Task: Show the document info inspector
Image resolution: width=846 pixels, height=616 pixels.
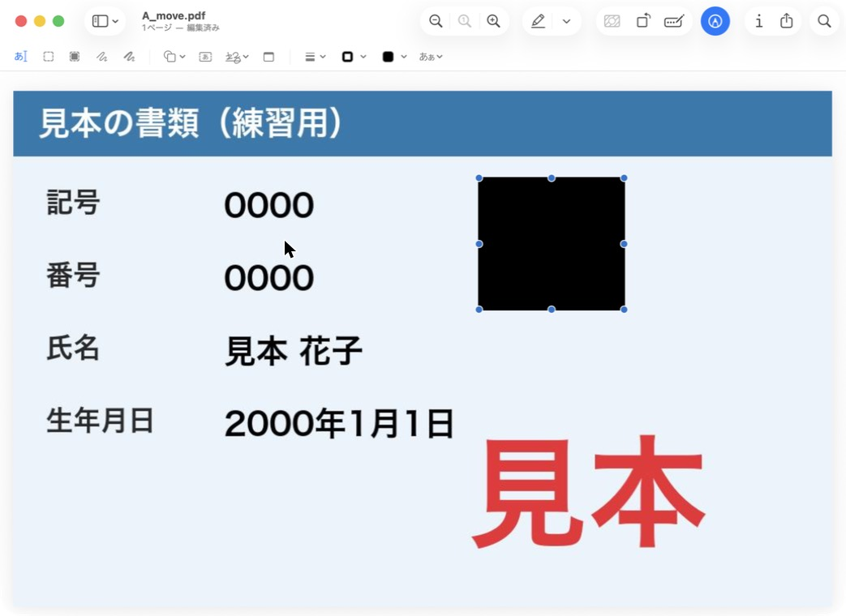Action: tap(758, 21)
